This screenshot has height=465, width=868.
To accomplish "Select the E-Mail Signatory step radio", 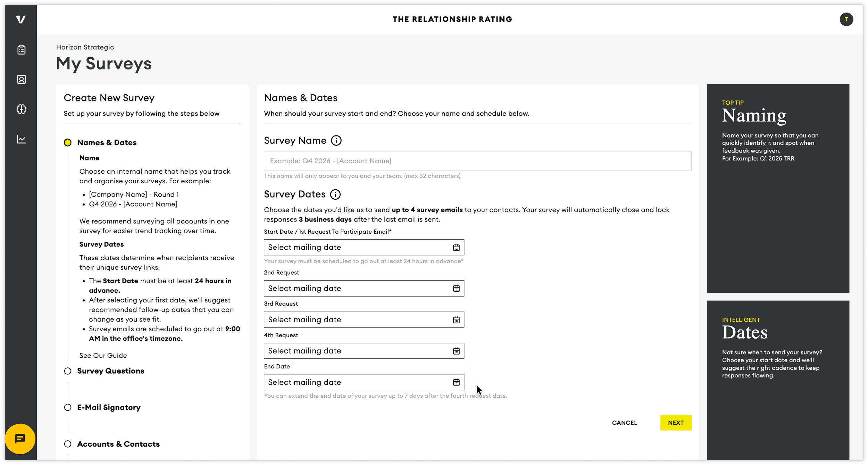I will [68, 407].
